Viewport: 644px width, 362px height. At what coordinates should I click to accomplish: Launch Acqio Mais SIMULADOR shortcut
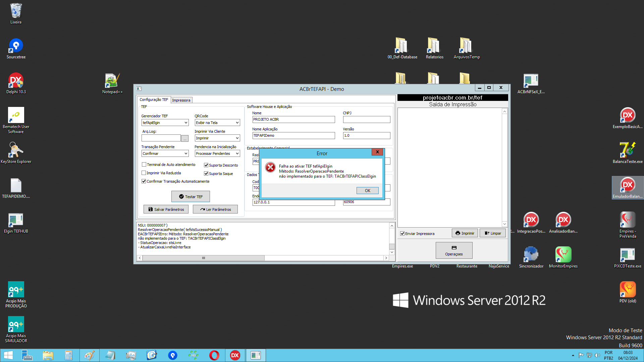point(16,329)
